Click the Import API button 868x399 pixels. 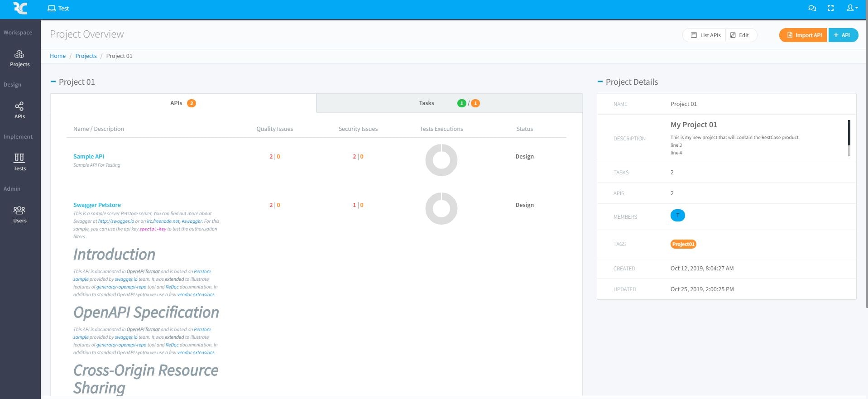(x=803, y=35)
